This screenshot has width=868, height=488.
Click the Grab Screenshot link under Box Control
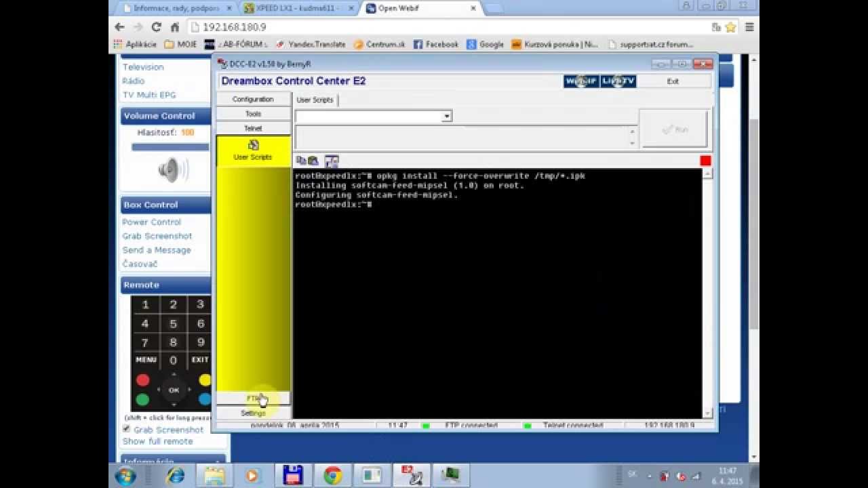click(x=157, y=236)
